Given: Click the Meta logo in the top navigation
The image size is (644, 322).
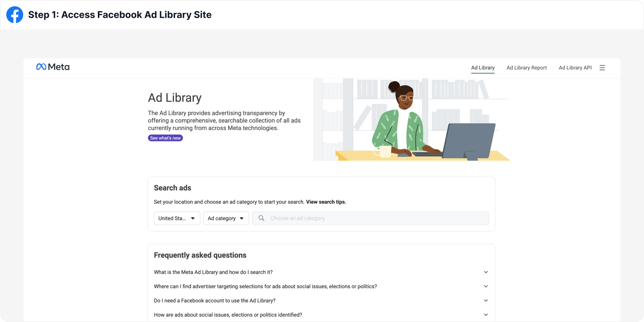Looking at the screenshot, I should 53,67.
